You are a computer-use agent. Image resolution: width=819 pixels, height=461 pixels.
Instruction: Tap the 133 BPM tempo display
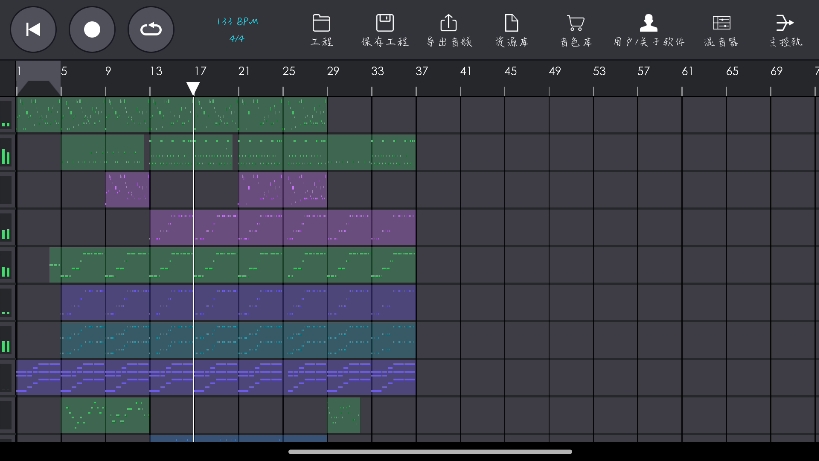(237, 21)
